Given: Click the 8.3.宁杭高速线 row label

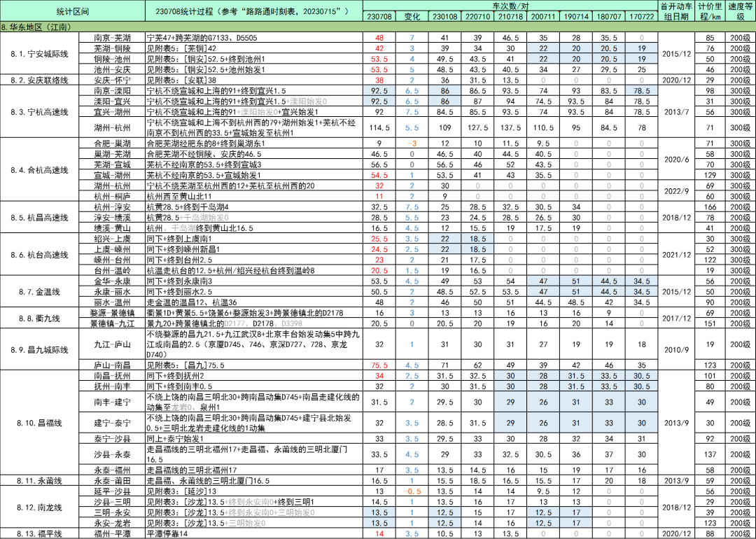Looking at the screenshot, I should (38, 112).
